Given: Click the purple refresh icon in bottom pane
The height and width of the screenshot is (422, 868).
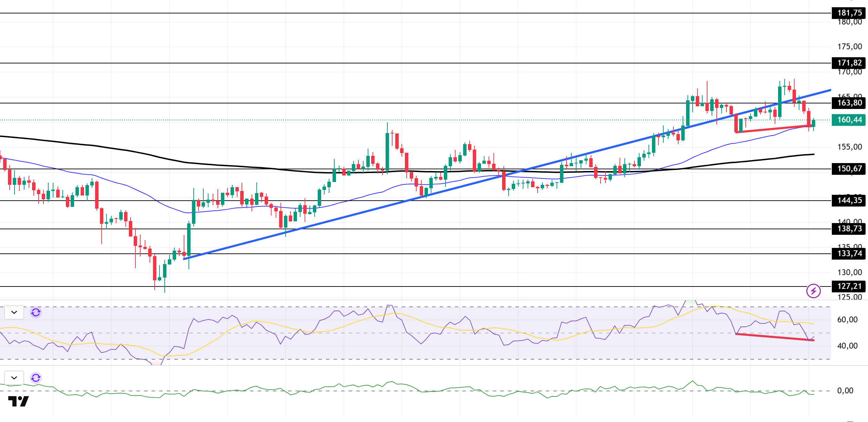Looking at the screenshot, I should [x=36, y=378].
